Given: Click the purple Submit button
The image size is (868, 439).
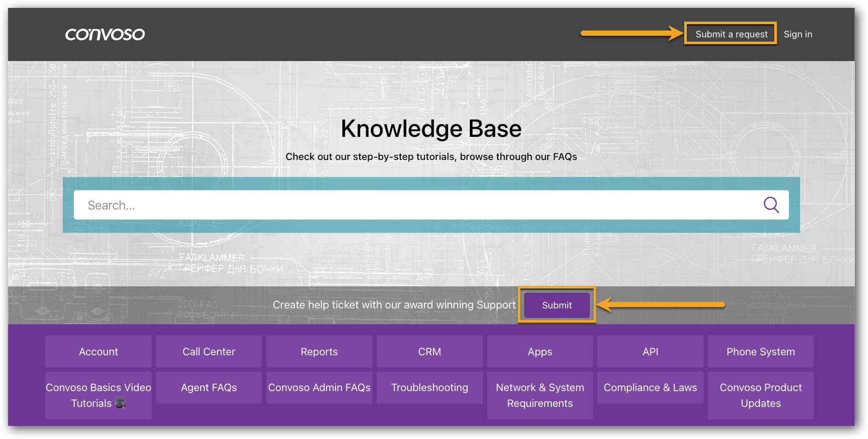Looking at the screenshot, I should pyautogui.click(x=557, y=305).
